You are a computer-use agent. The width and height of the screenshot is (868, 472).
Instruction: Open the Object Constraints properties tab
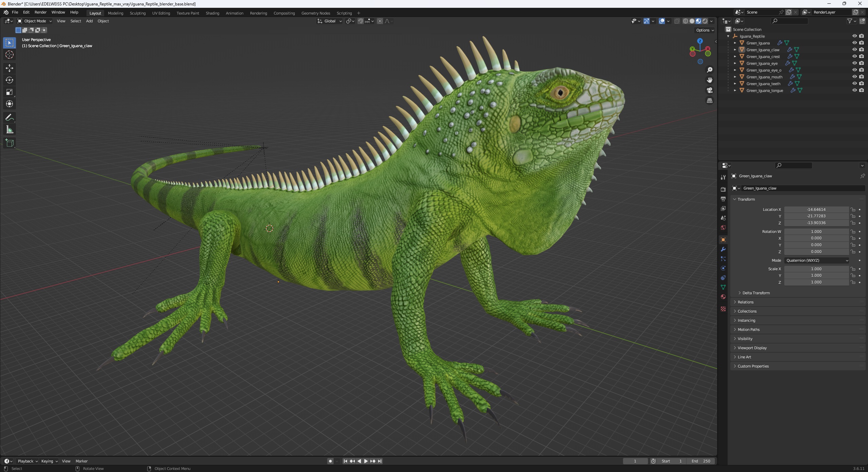pyautogui.click(x=723, y=278)
